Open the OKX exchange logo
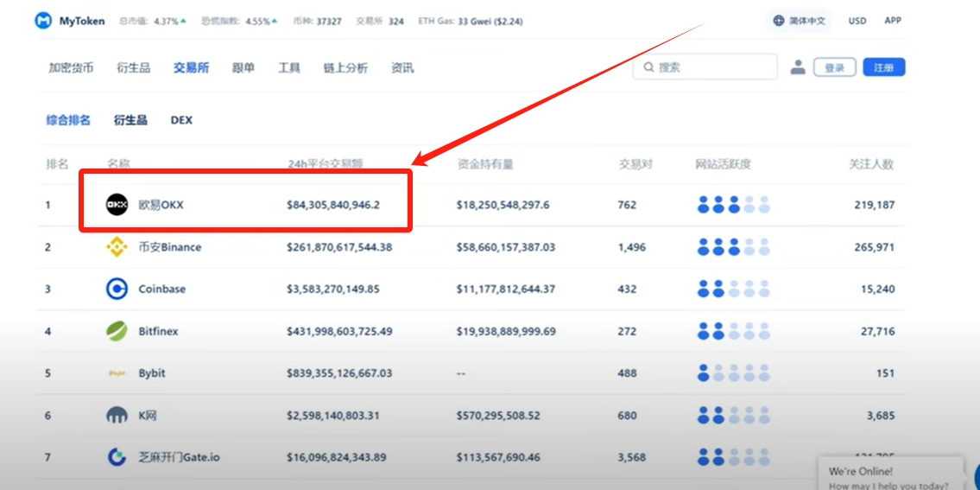This screenshot has height=490, width=980. click(x=117, y=205)
